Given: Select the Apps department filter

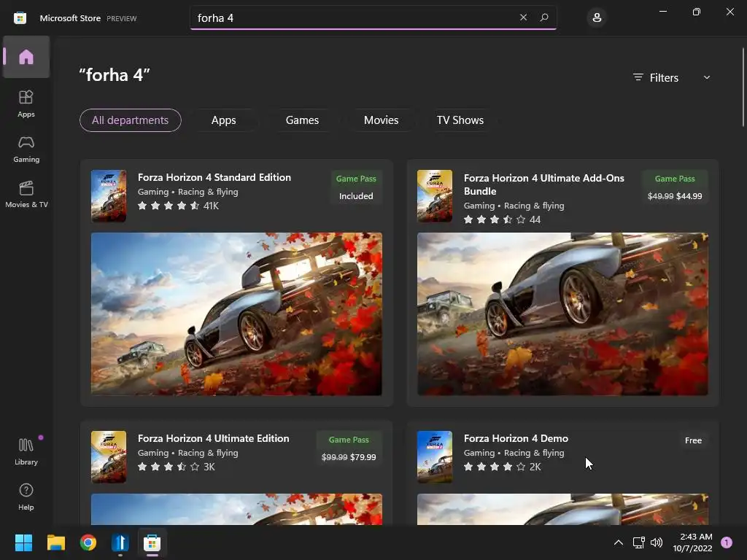Looking at the screenshot, I should pyautogui.click(x=223, y=120).
